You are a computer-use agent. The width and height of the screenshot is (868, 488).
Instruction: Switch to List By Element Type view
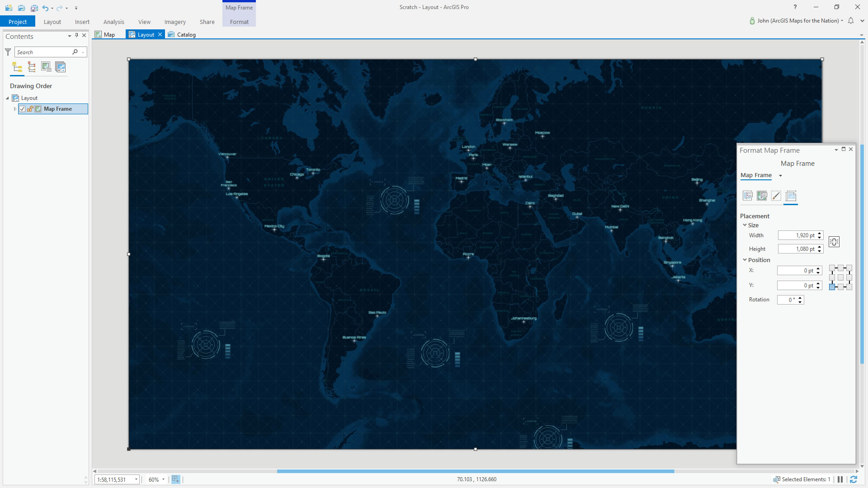click(32, 67)
